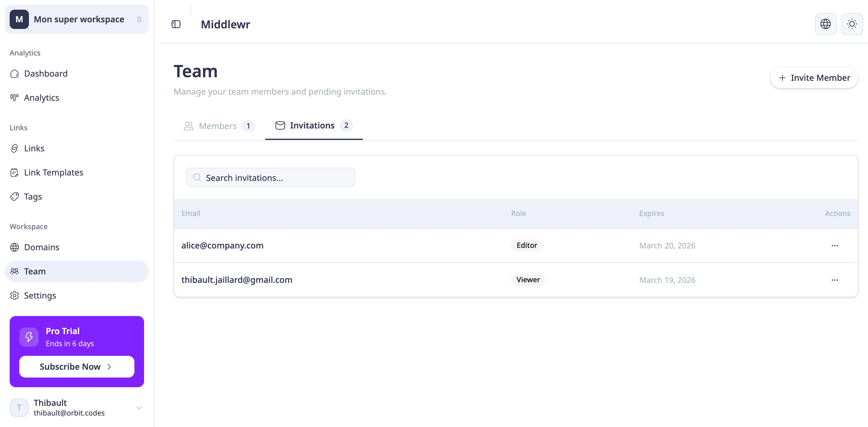Click the Expires column header
Viewport: 868px width, 427px height.
[652, 213]
